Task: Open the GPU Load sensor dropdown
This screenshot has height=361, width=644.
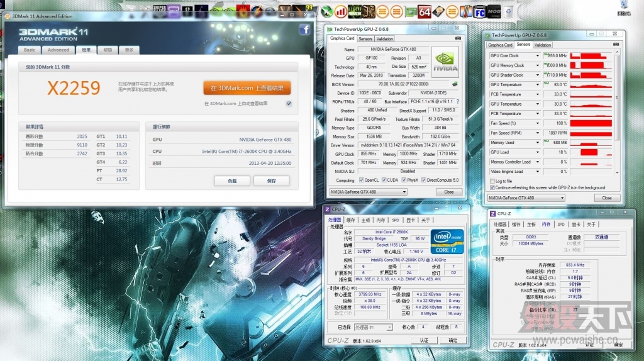Action: (537, 152)
